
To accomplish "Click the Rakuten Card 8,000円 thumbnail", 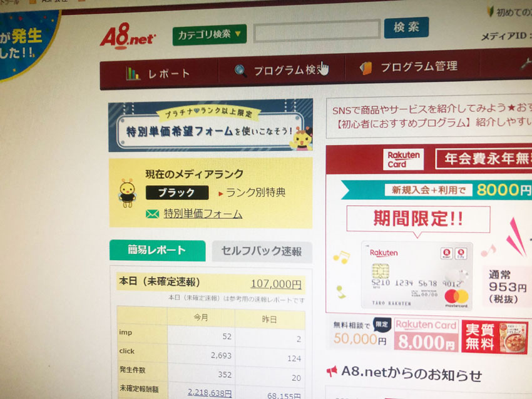I will coord(426,335).
